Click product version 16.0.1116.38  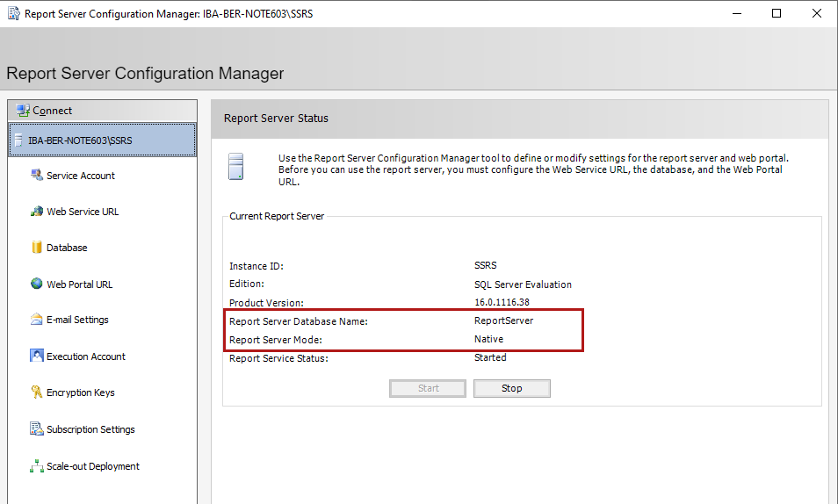coord(502,302)
